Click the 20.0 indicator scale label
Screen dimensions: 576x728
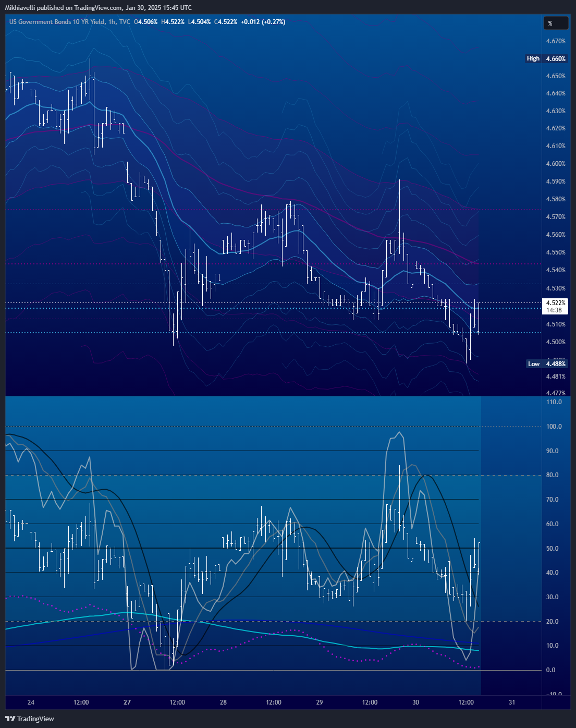point(554,622)
